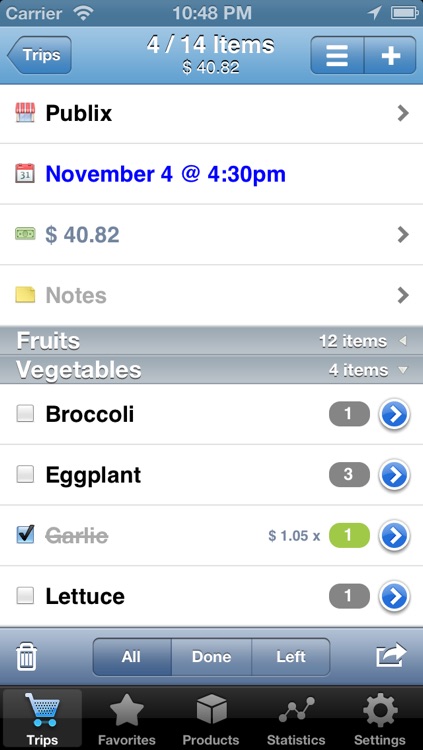Open the list menu (three lines) button
Image resolution: width=423 pixels, height=750 pixels.
pos(337,55)
